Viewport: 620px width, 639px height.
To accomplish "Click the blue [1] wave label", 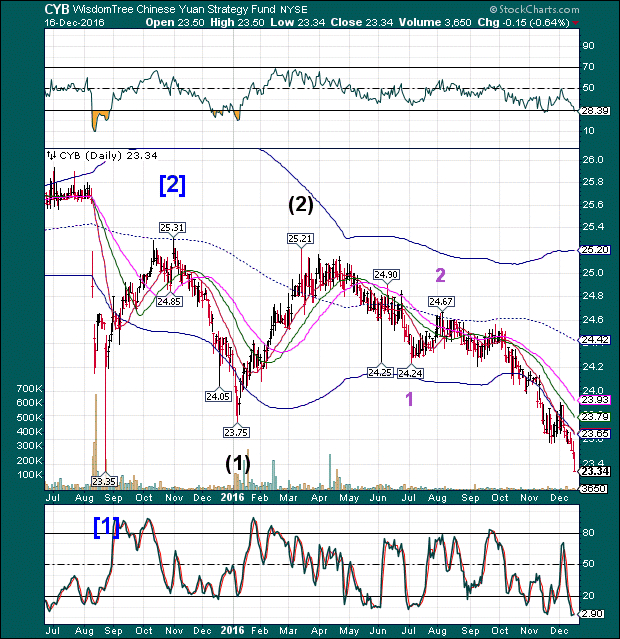I will 106,527.
